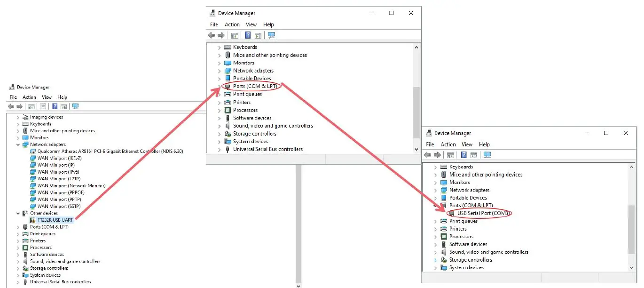Click Properties icon in left window toolbar

43,106
